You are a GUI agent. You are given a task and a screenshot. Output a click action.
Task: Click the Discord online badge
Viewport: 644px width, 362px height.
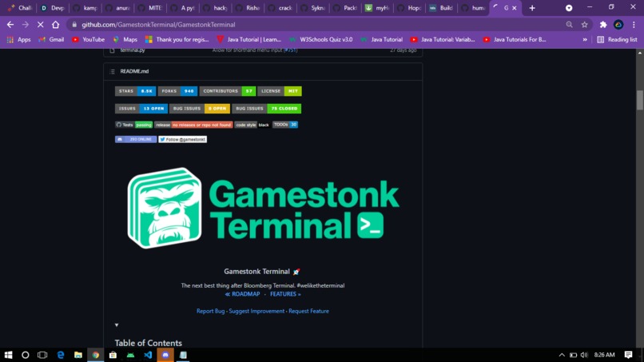[136, 139]
